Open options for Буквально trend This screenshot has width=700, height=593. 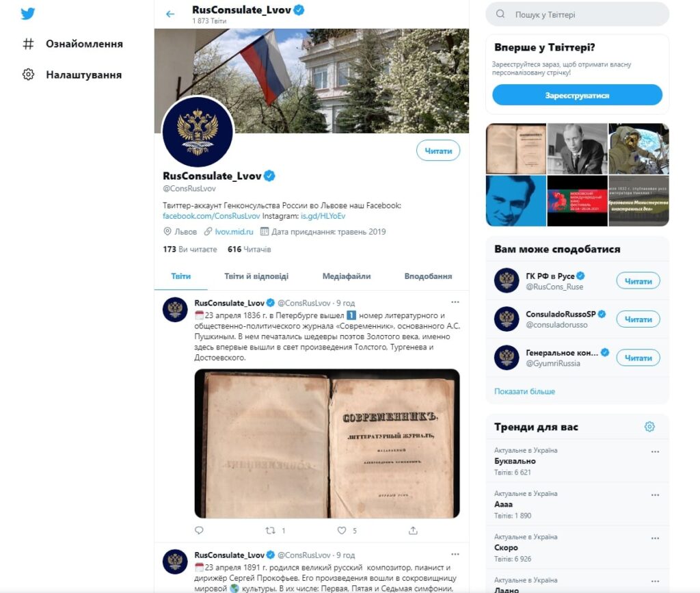tap(655, 451)
